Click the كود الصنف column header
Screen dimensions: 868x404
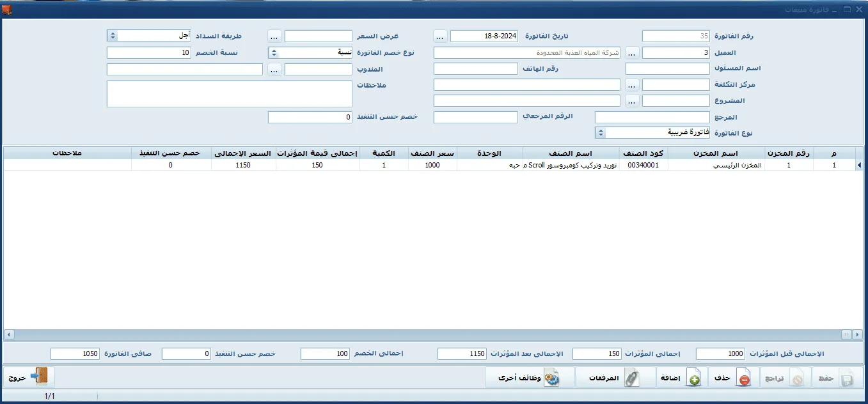click(644, 153)
